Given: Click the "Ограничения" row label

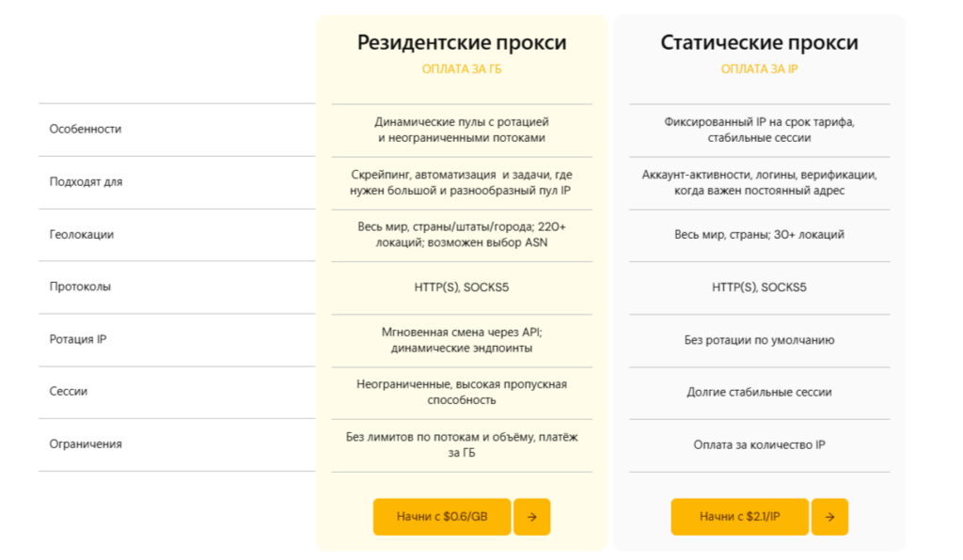Looking at the screenshot, I should 86,444.
